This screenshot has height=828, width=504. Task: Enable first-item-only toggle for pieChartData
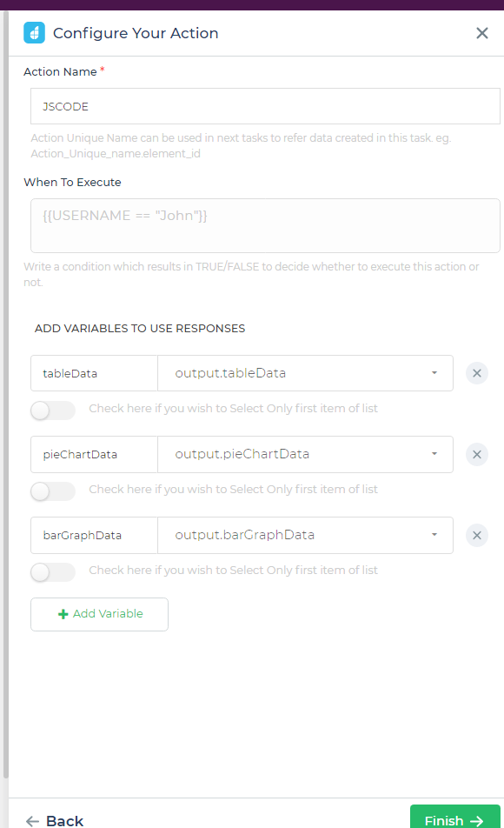tap(52, 491)
